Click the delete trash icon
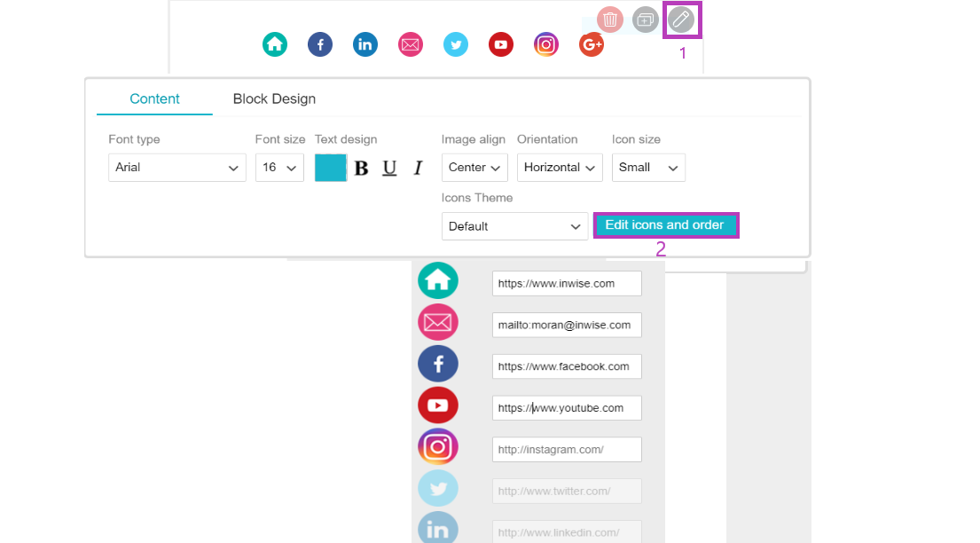 point(609,19)
